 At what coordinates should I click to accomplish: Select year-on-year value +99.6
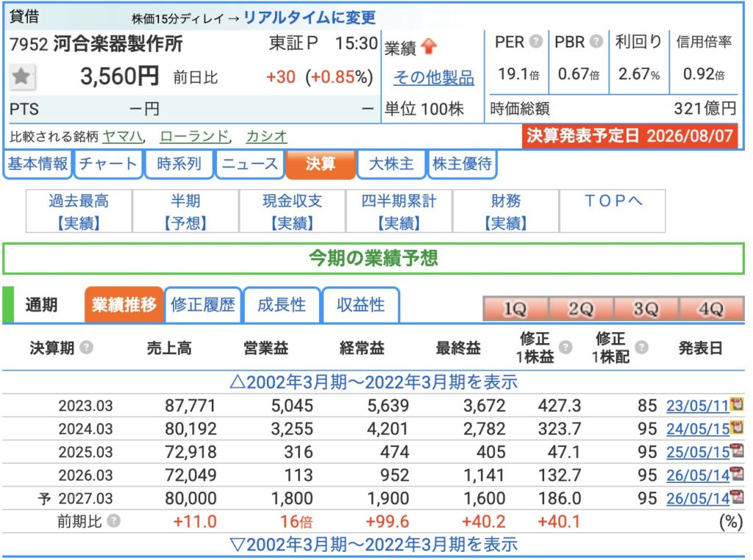(x=387, y=522)
